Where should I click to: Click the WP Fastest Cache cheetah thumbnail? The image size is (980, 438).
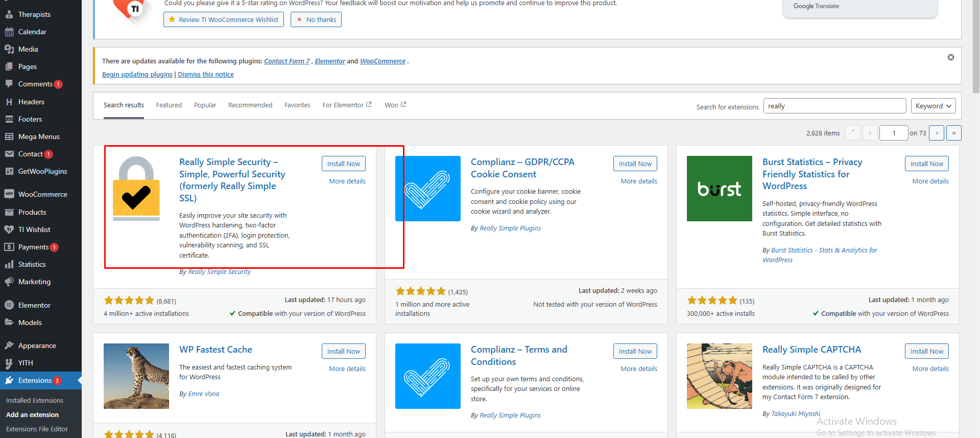click(x=136, y=376)
